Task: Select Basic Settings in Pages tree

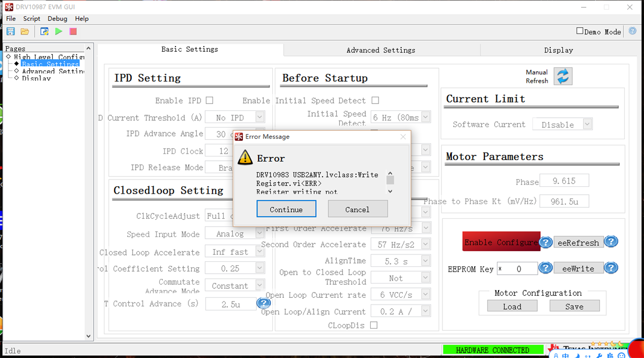Action: [x=50, y=64]
